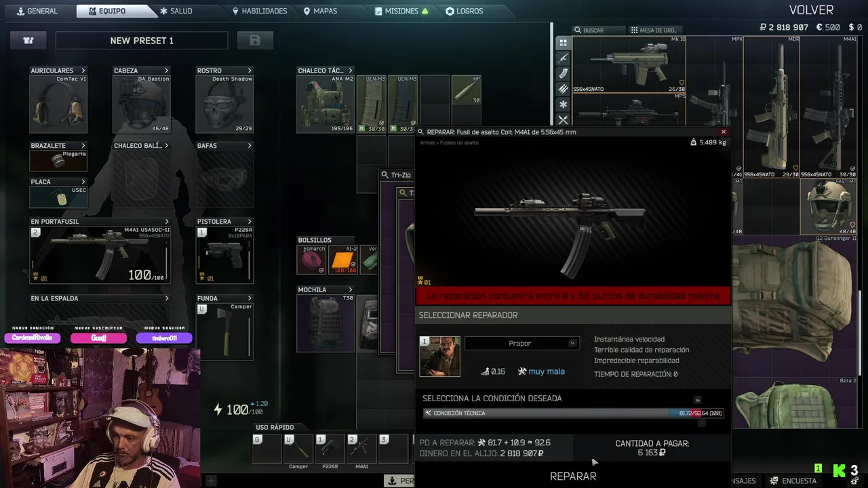The image size is (868, 488).
Task: Select the Death Shadow mask item
Action: click(x=224, y=104)
